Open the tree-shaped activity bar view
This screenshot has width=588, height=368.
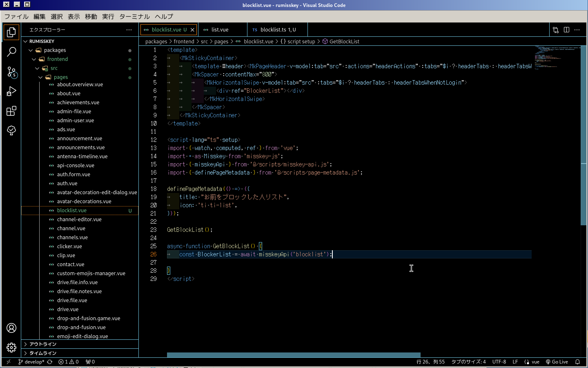point(11,130)
